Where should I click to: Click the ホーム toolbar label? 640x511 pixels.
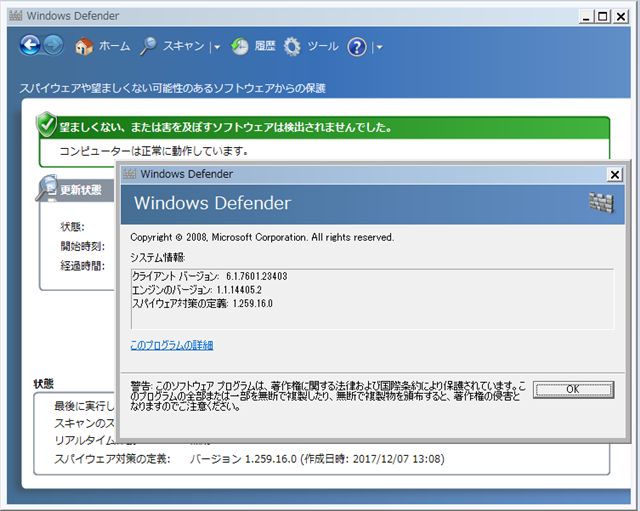pos(114,46)
